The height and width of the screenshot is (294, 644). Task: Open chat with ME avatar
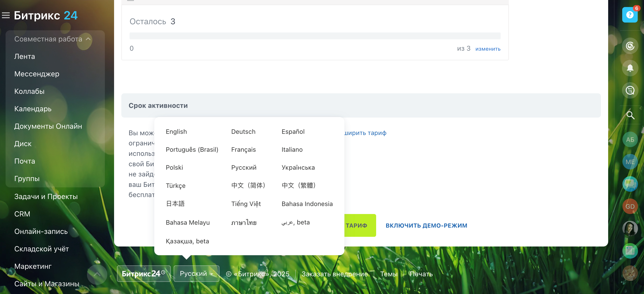pos(630,162)
